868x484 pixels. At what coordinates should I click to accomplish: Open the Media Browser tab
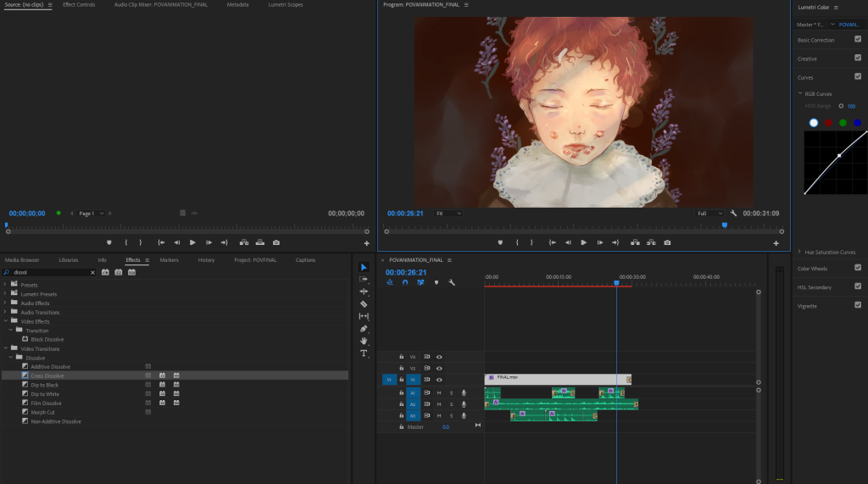(22, 259)
